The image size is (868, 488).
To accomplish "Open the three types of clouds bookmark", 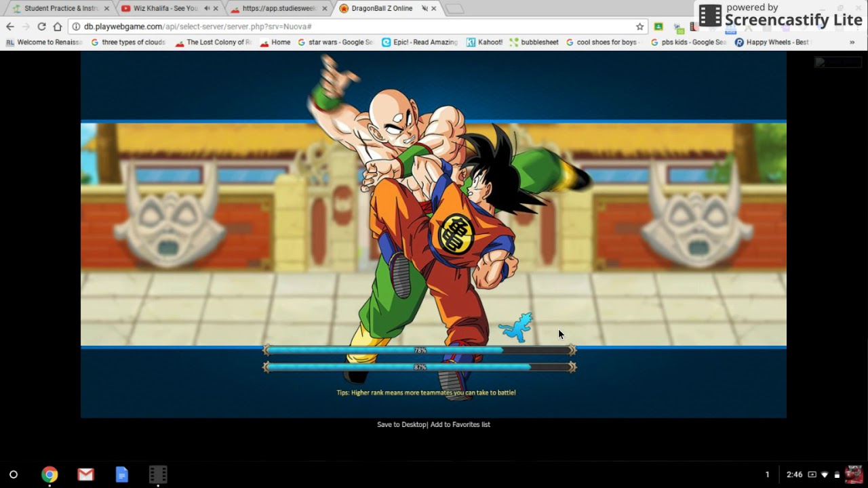I will click(128, 42).
